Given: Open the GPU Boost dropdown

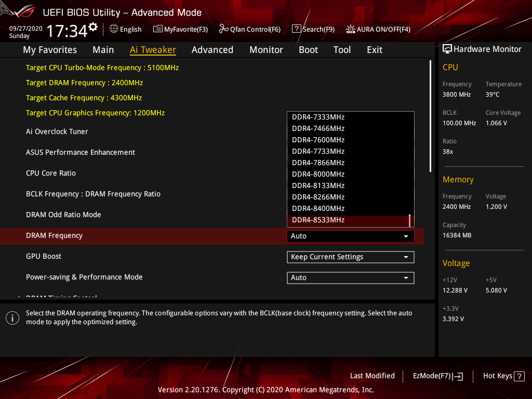Looking at the screenshot, I should pyautogui.click(x=351, y=257).
